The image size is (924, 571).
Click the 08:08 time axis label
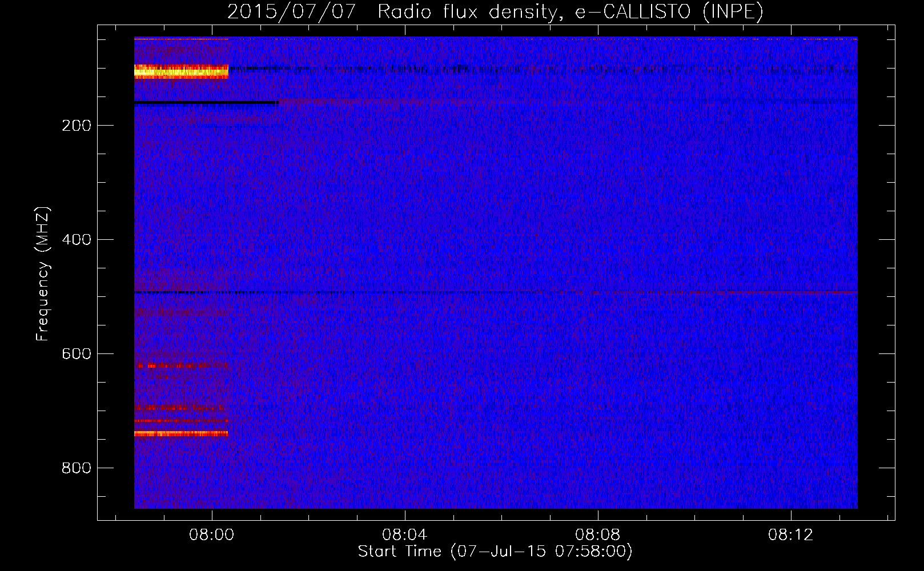click(598, 535)
